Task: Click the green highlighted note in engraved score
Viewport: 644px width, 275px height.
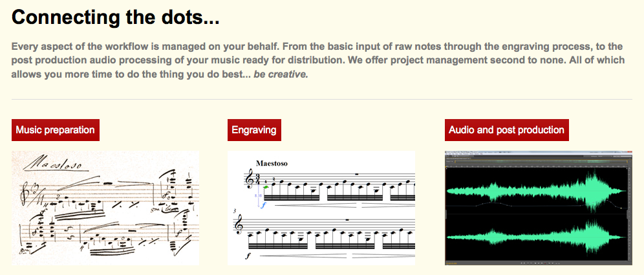Action: (x=266, y=187)
